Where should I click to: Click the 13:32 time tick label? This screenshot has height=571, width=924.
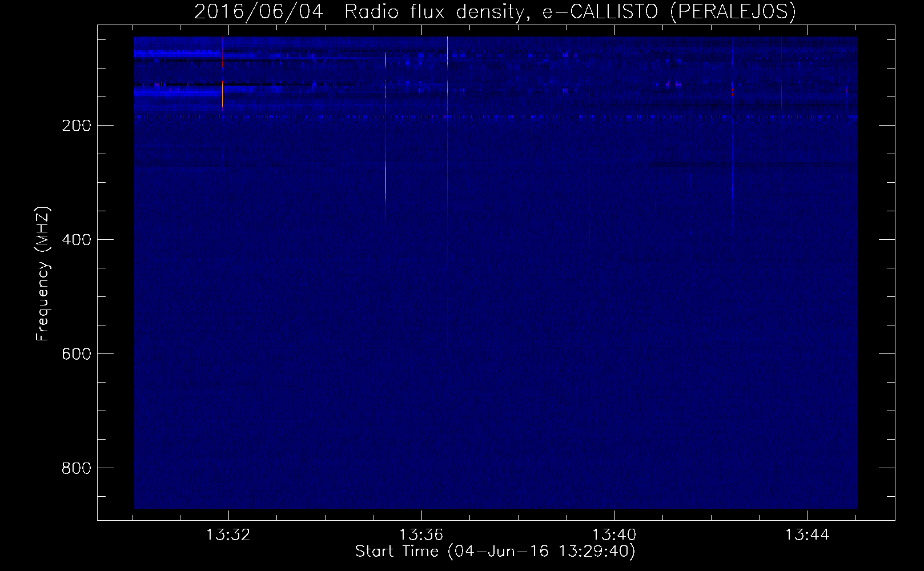tap(228, 535)
